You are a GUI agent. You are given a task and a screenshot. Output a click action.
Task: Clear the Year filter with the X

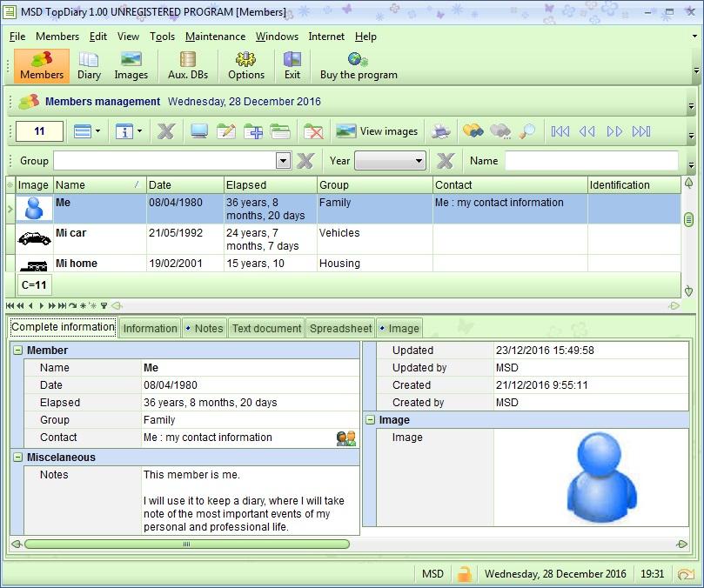pyautogui.click(x=446, y=161)
